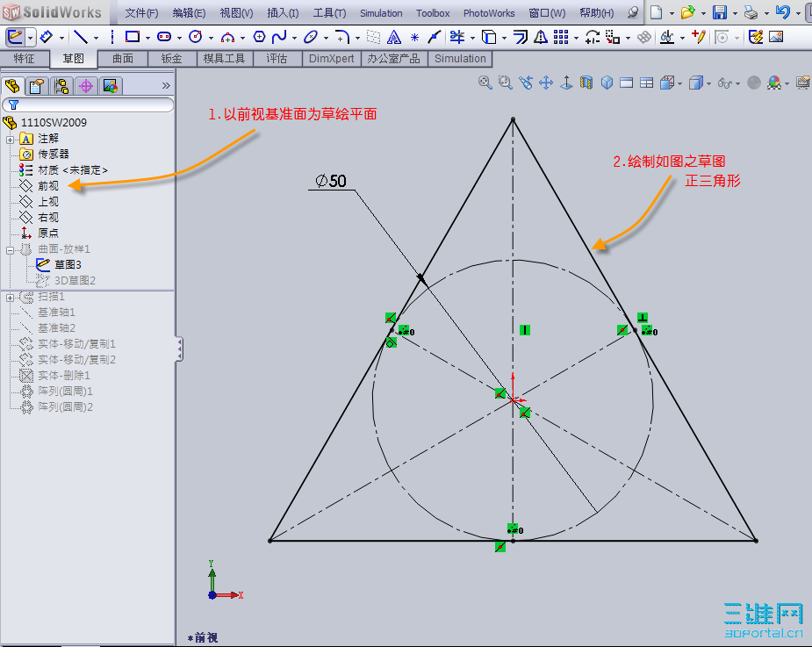Collapse the 曲面-放样1 tree node

click(10, 250)
